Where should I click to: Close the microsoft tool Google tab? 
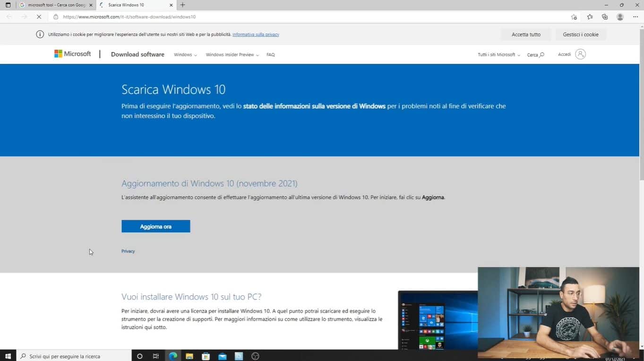(x=91, y=5)
